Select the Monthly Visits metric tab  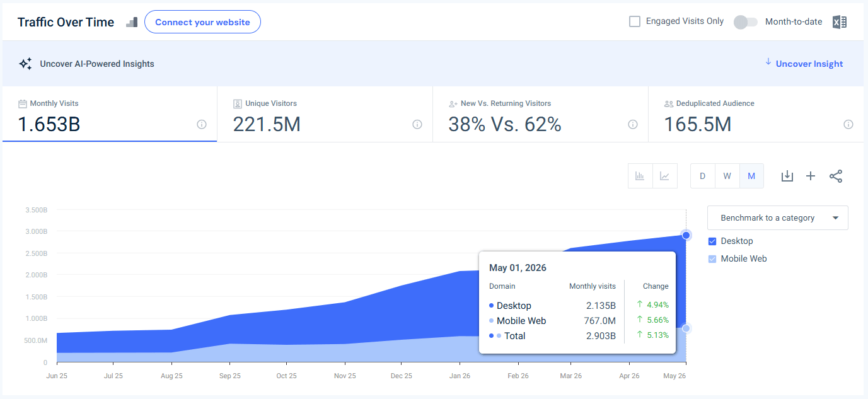tap(110, 115)
